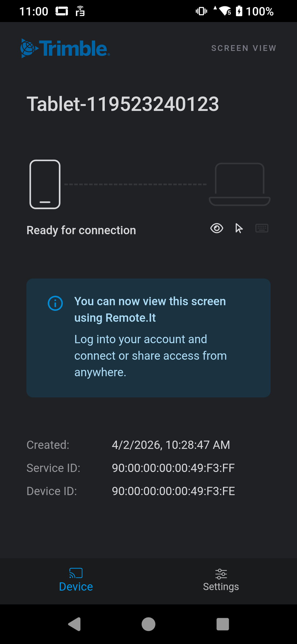Tap the SCREEN VIEW label

pyautogui.click(x=244, y=48)
